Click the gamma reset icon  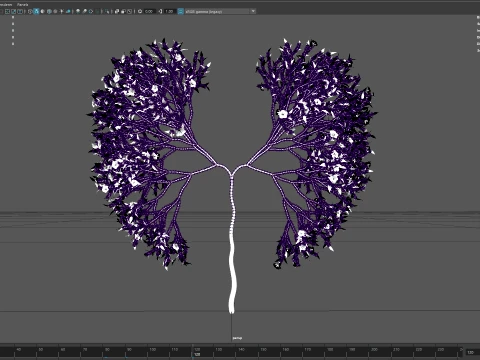click(160, 11)
